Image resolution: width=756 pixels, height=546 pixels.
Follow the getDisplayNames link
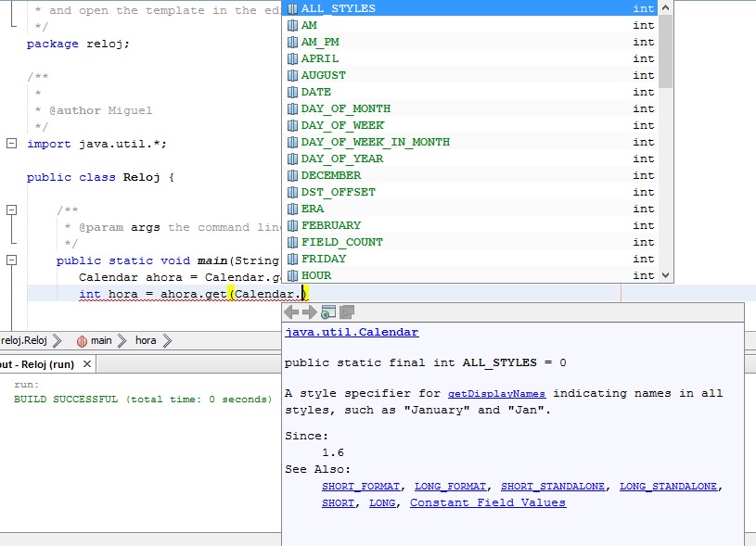pos(496,393)
